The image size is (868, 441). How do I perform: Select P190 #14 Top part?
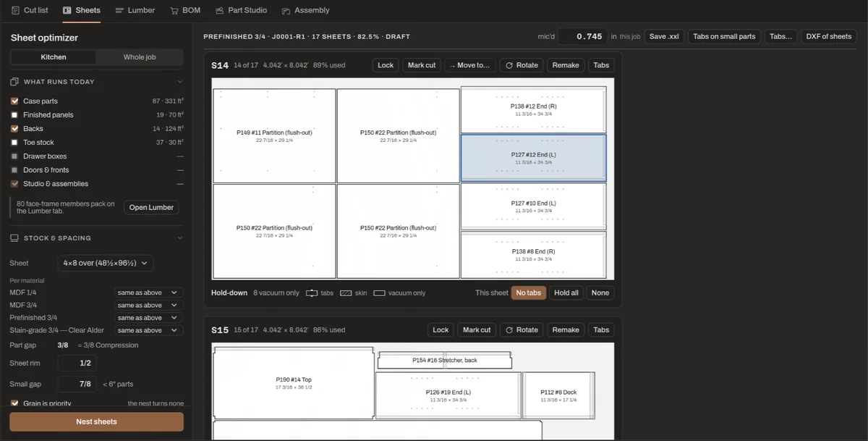(294, 384)
